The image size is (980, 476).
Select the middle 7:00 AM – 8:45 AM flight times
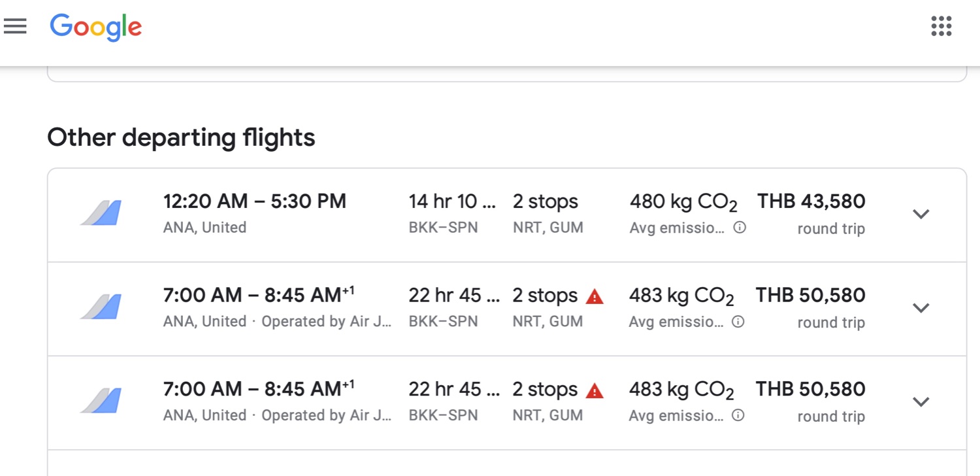click(x=259, y=296)
